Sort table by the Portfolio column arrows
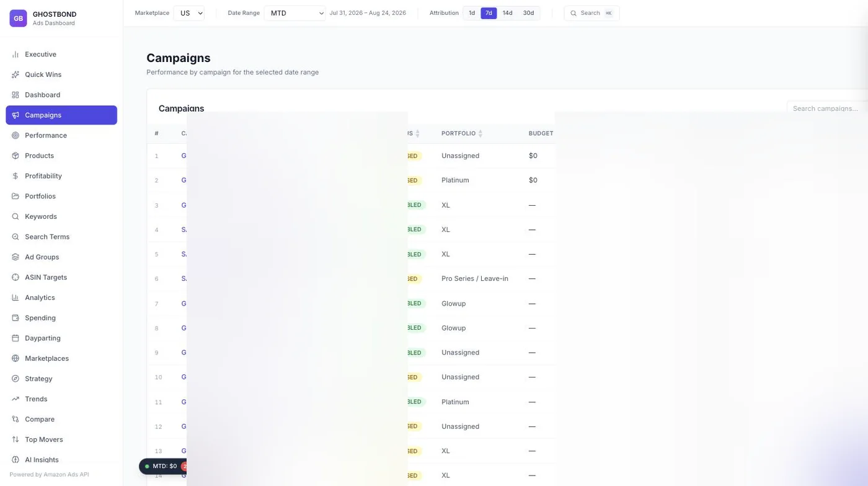This screenshot has height=486, width=868. (x=480, y=133)
